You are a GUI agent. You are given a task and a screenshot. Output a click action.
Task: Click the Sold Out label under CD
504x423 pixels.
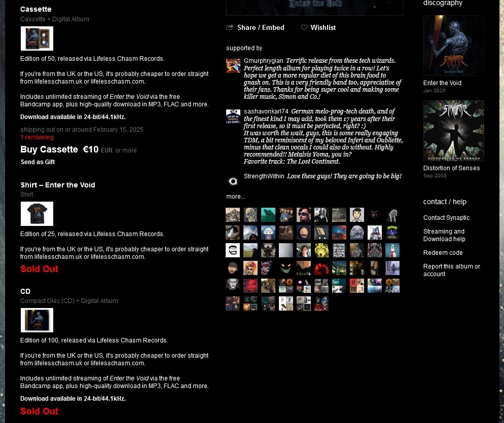(x=39, y=411)
